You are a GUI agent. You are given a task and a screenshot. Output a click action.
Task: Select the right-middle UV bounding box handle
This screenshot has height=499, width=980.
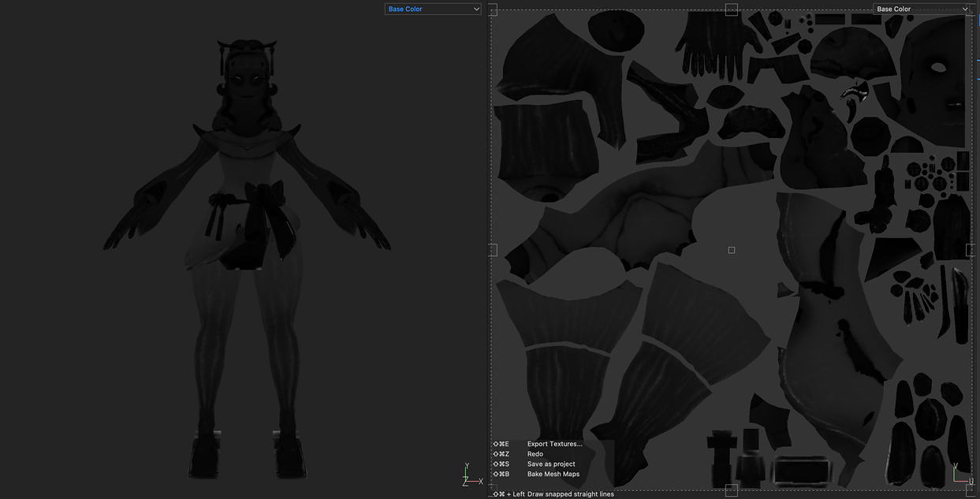tap(971, 250)
